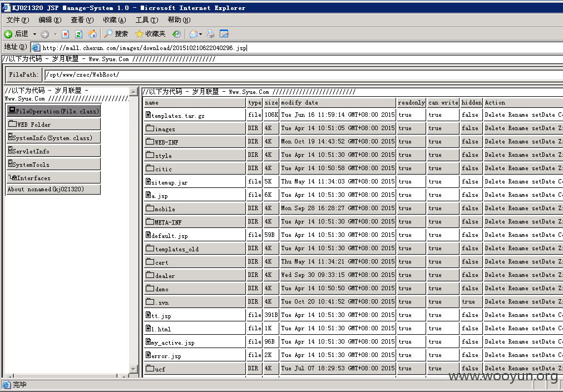Image resolution: width=563 pixels, height=392 pixels.
Task: Open the Forward history dropdown arrow
Action: click(x=55, y=34)
